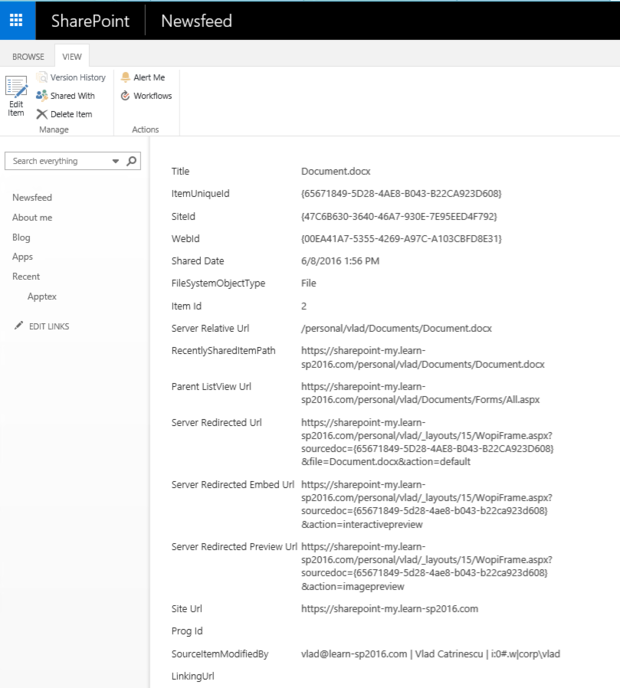
Task: Click the SharePoint header title
Action: point(90,21)
